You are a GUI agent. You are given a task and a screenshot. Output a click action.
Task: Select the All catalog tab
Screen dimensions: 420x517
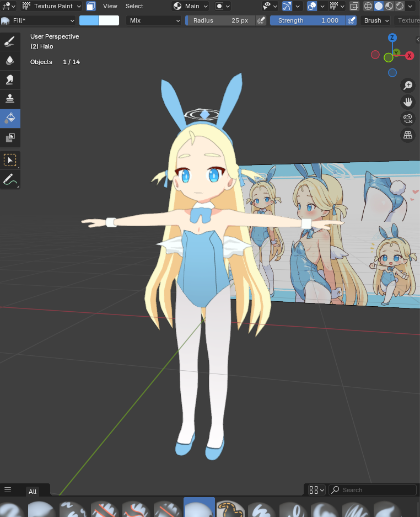pyautogui.click(x=33, y=491)
